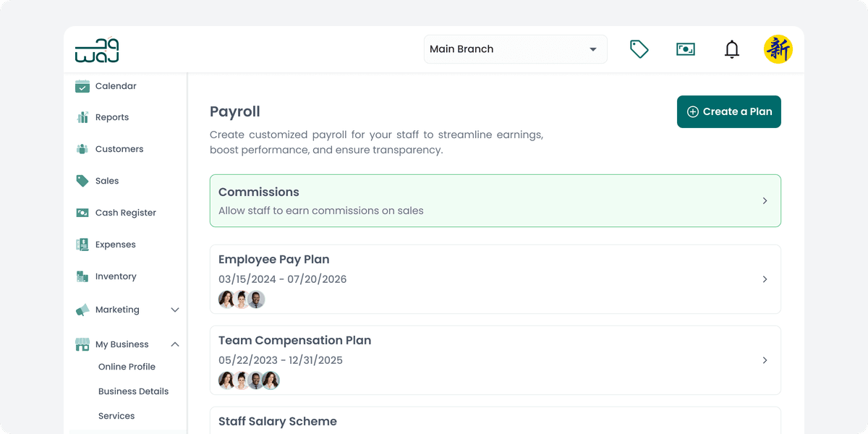Viewport: 868px width, 434px height.
Task: Select the Expenses receipt icon
Action: pyautogui.click(x=82, y=244)
